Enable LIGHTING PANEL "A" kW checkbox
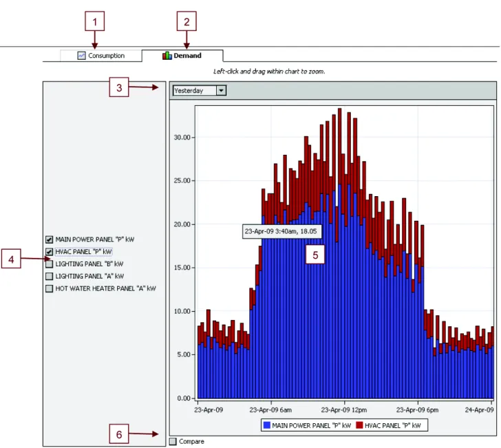The width and height of the screenshot is (501, 448). tap(49, 276)
